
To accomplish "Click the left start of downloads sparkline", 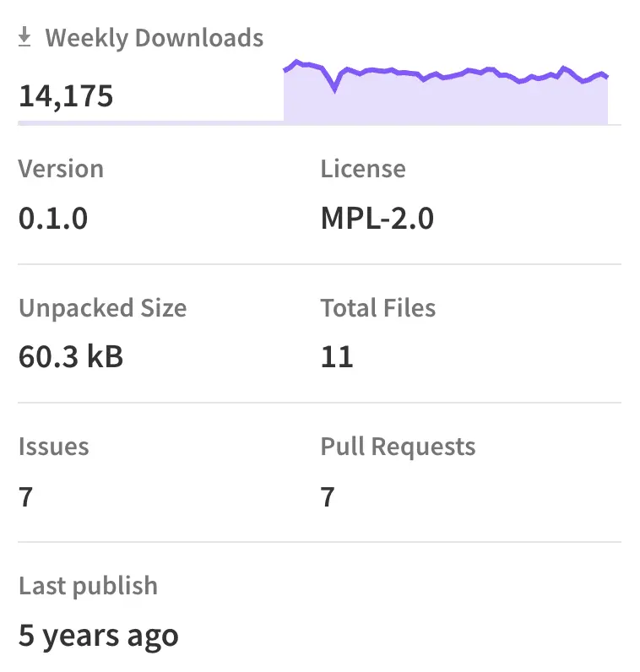I will pyautogui.click(x=286, y=71).
